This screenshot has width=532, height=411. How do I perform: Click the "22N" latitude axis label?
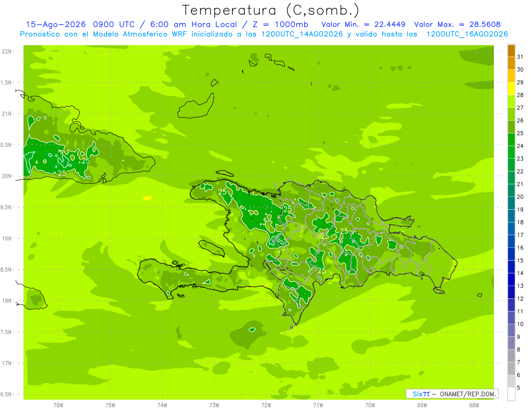click(7, 51)
